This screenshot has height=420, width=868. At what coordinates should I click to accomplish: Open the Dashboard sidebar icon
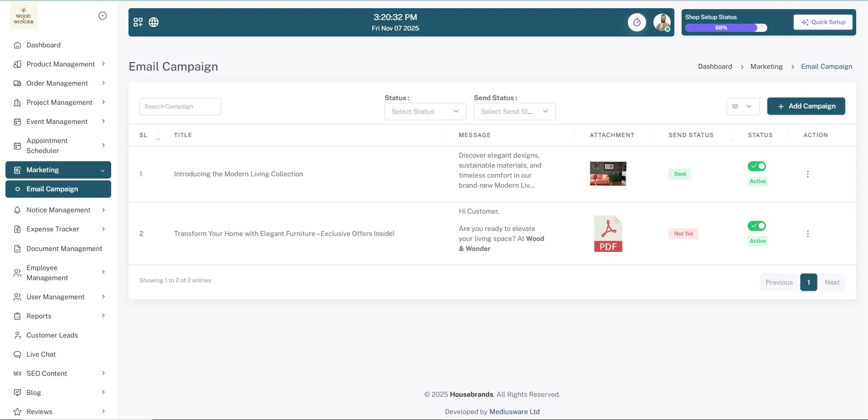tap(17, 45)
